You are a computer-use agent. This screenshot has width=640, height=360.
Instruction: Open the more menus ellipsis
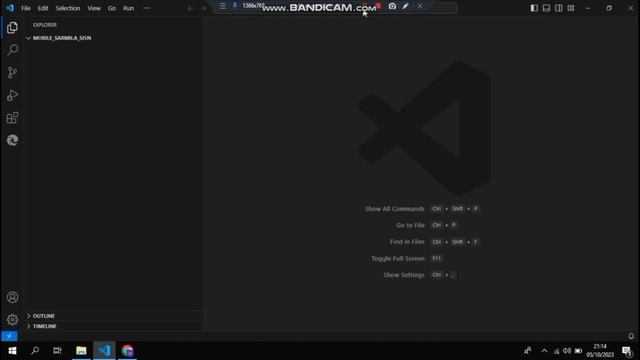(x=146, y=8)
